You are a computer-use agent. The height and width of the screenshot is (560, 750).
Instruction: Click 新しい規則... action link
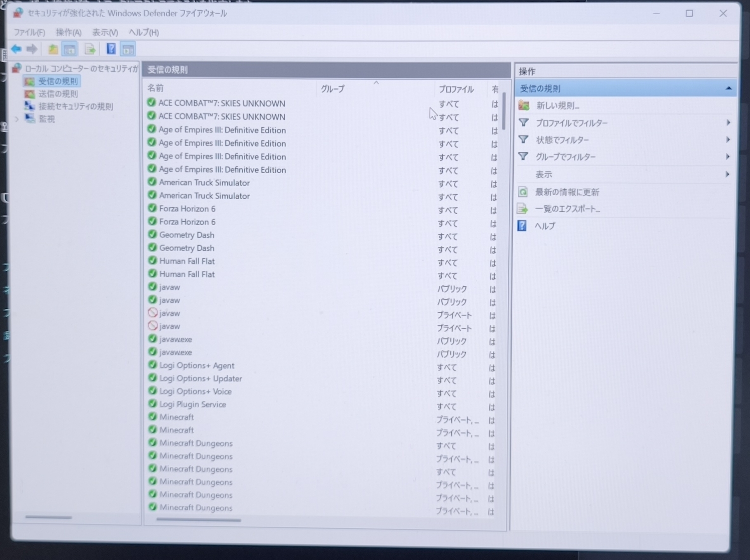[x=558, y=106]
